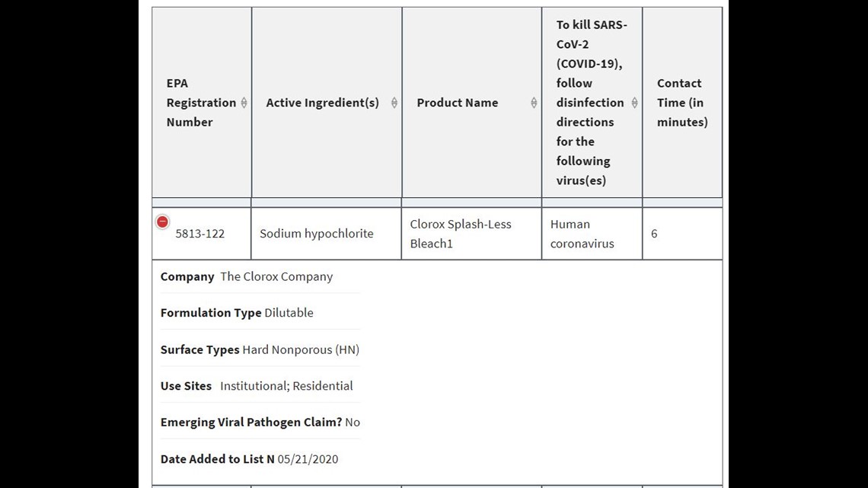Click the Contact Time (in minutes) header
Screen dimensions: 868x488
pos(682,102)
